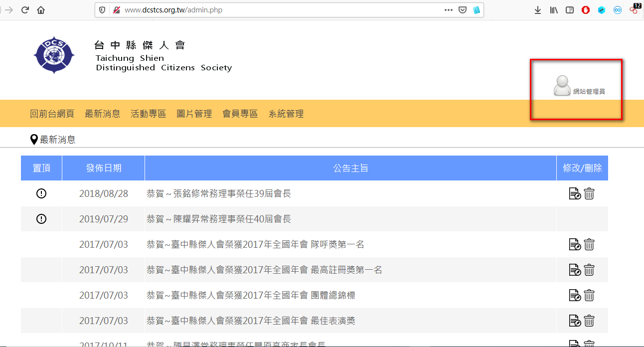This screenshot has height=347, width=644.
Task: Open page actions three-dot menu
Action: tap(448, 10)
